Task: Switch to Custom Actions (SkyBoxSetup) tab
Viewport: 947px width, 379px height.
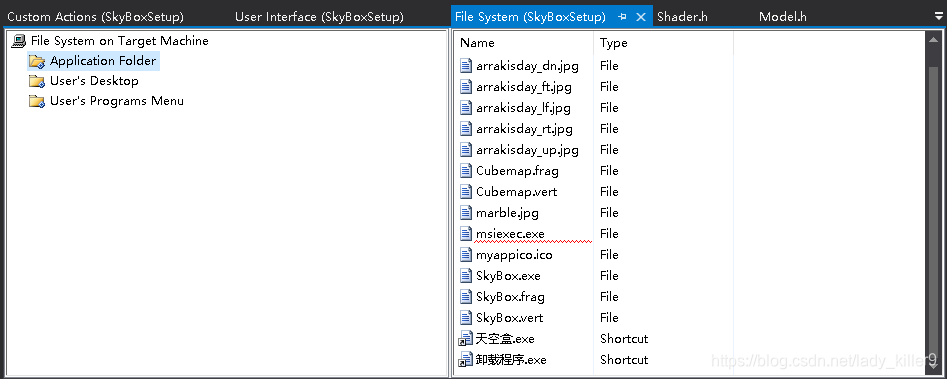Action: 95,17
